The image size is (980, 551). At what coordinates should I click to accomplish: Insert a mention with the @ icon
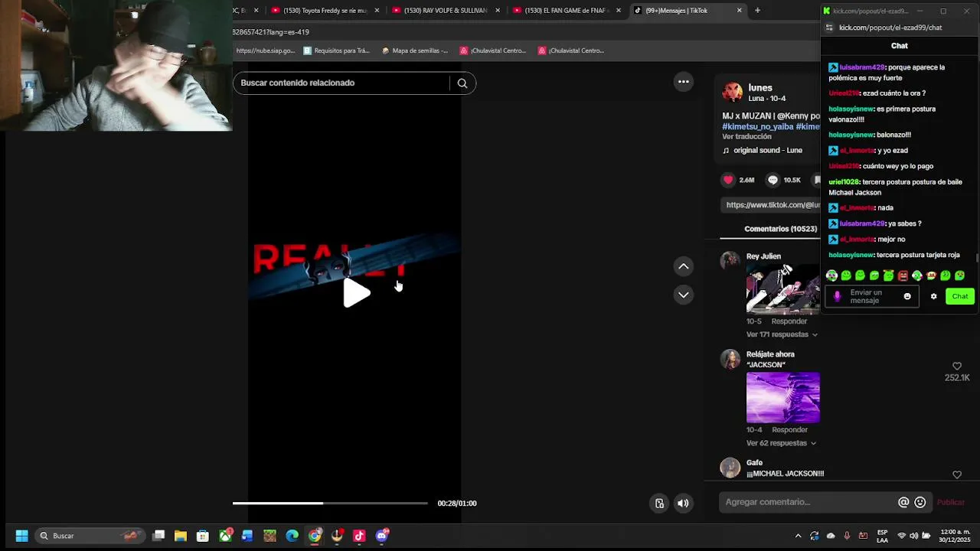[x=903, y=502]
